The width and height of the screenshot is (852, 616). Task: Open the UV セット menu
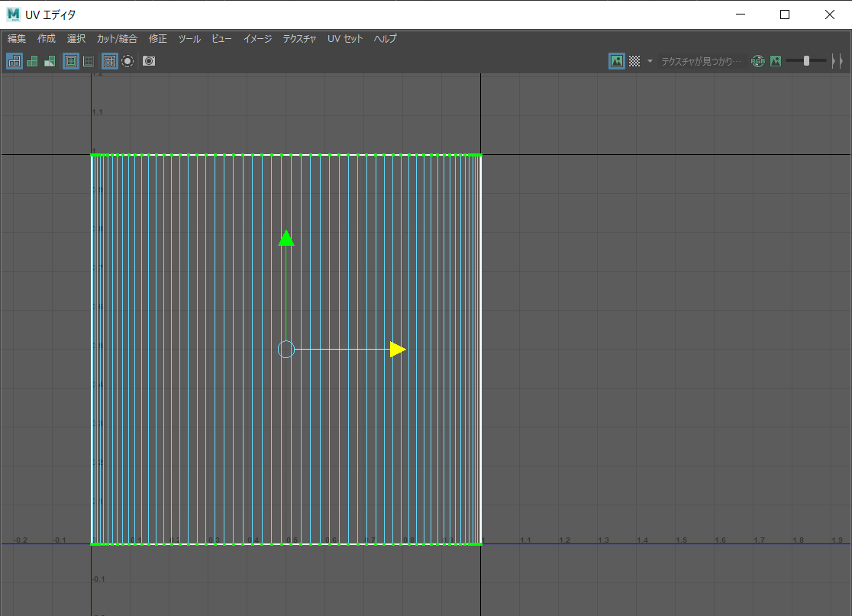[x=344, y=39]
